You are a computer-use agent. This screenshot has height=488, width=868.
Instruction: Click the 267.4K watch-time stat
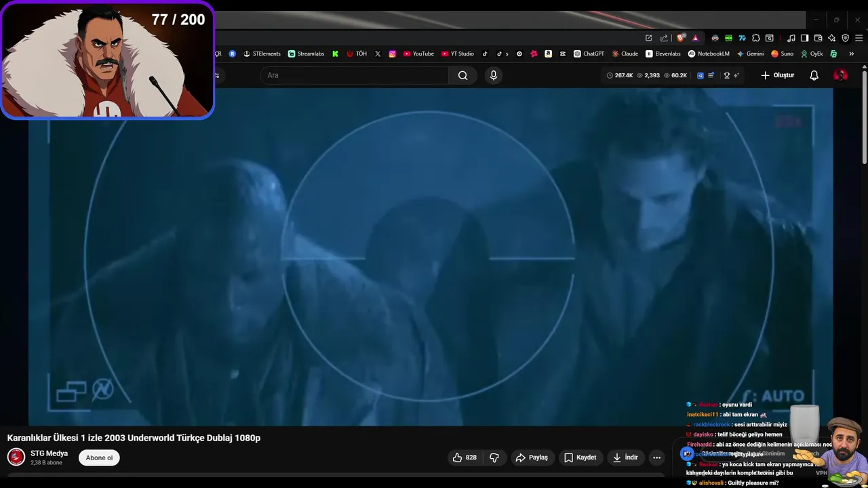(x=620, y=75)
